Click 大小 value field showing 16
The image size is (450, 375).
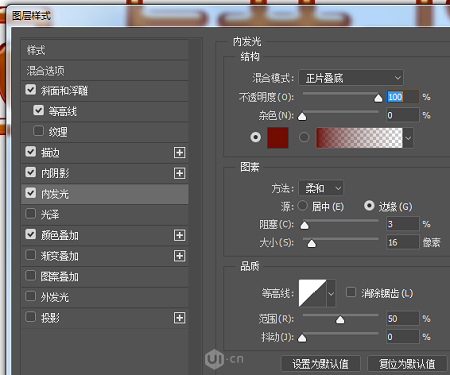(x=403, y=242)
